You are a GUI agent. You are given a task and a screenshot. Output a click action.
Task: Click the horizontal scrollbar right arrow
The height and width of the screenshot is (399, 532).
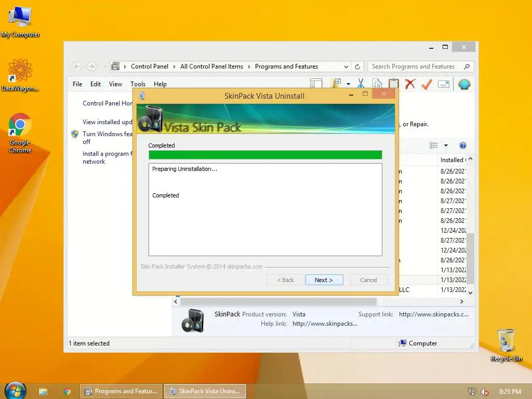[x=461, y=301]
